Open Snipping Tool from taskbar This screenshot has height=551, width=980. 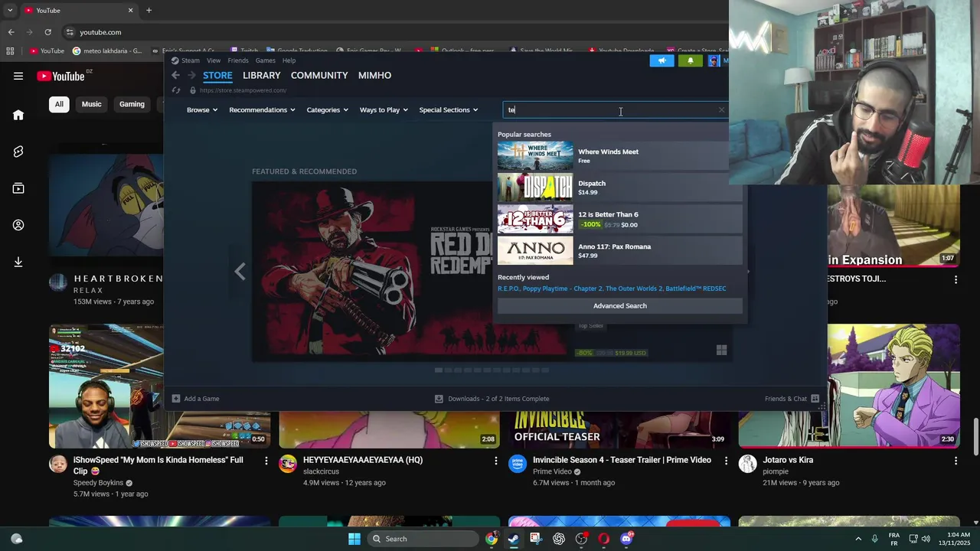coord(536,539)
